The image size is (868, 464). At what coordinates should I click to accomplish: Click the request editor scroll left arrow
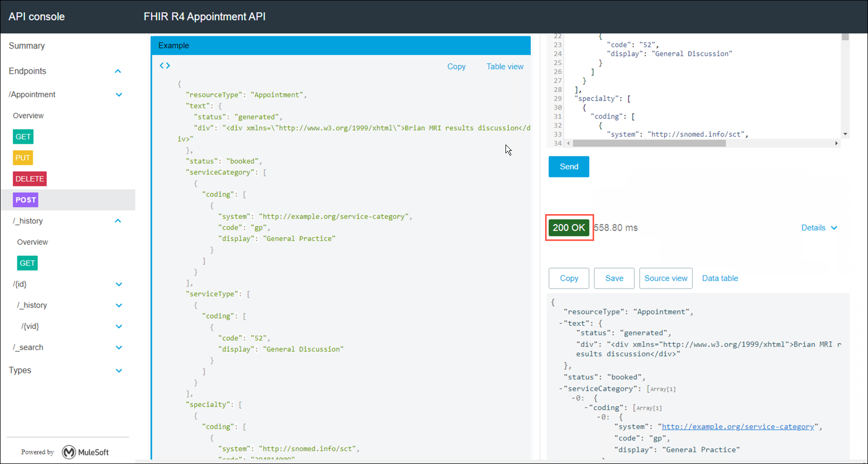(x=568, y=143)
